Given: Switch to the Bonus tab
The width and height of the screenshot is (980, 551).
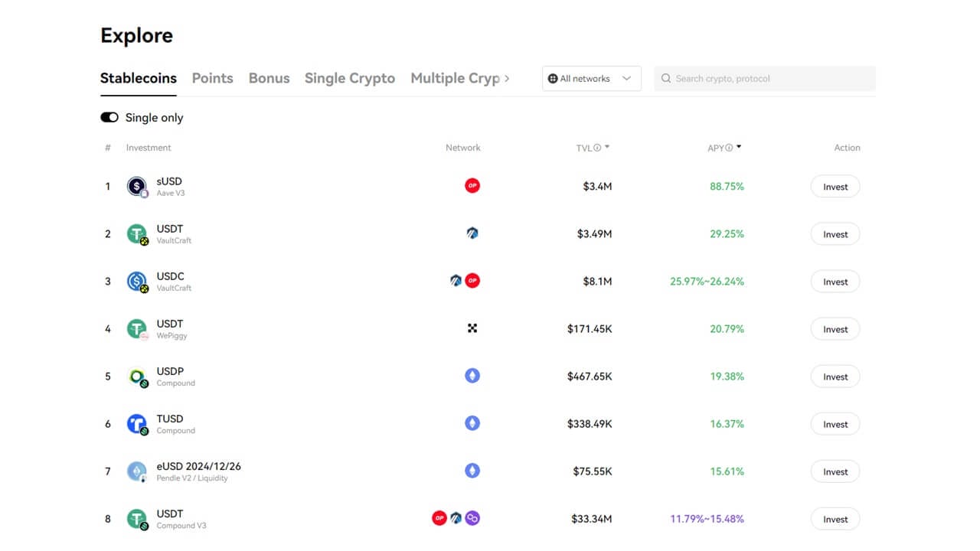Looking at the screenshot, I should (269, 78).
